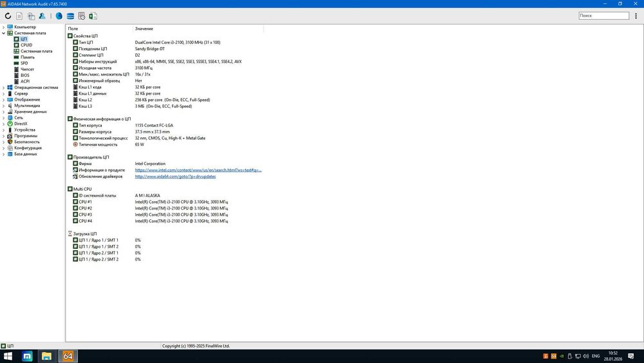This screenshot has height=363, width=644.
Task: Switch the ENG input language indicator
Action: pos(596,356)
